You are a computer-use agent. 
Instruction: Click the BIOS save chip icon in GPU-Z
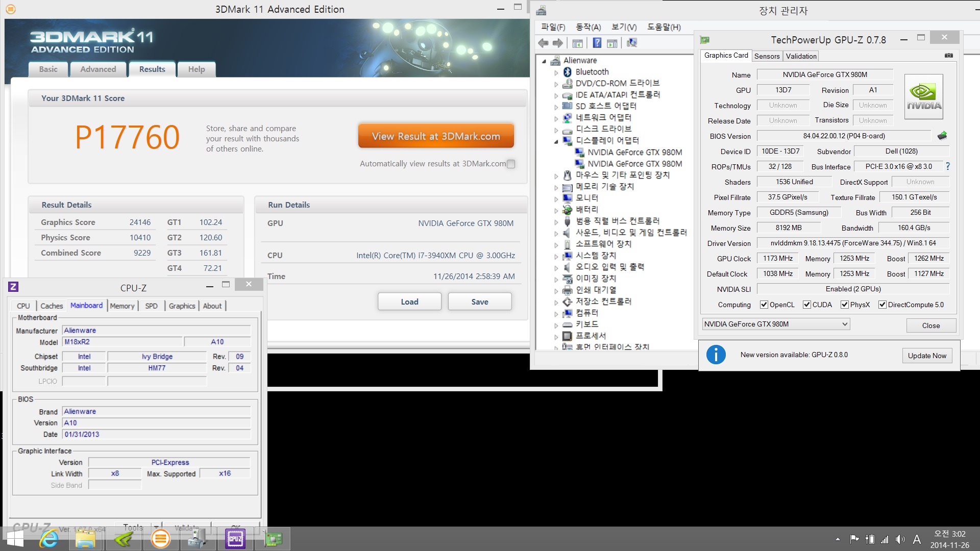coord(942,136)
